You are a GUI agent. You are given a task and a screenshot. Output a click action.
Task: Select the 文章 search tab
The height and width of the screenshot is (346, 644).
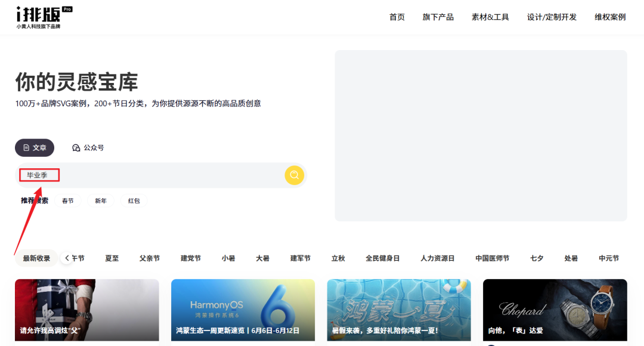point(35,147)
